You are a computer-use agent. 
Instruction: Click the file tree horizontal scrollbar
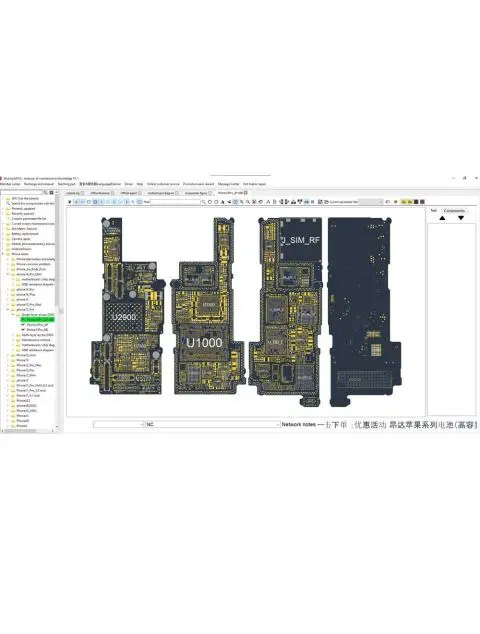point(27,431)
